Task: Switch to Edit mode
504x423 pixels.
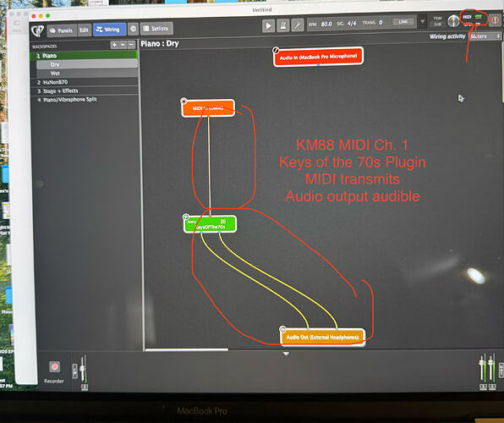Action: click(x=85, y=30)
